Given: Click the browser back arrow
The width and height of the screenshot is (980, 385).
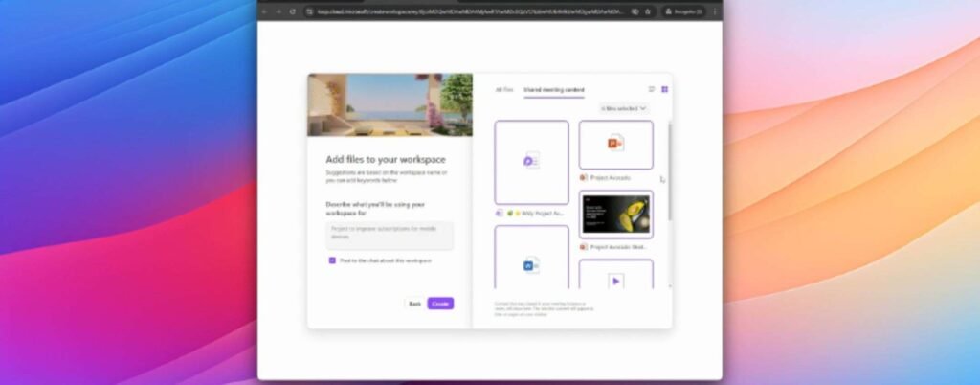Looking at the screenshot, I should (x=265, y=11).
